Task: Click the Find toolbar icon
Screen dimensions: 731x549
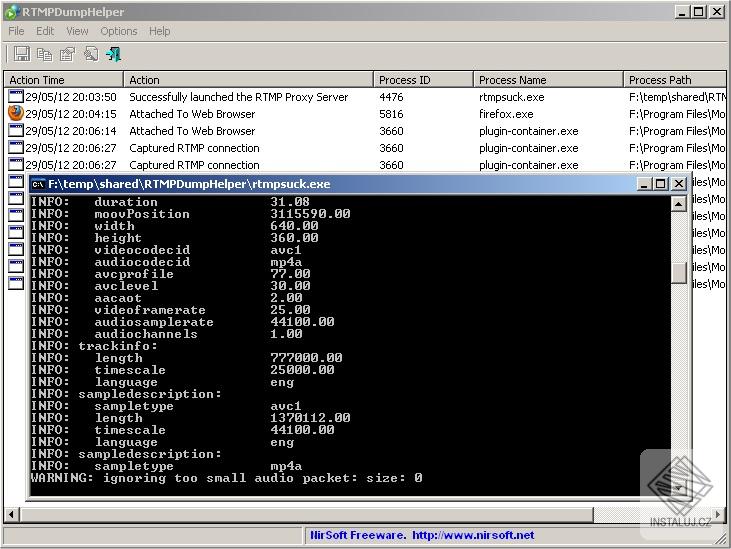Action: click(x=91, y=54)
